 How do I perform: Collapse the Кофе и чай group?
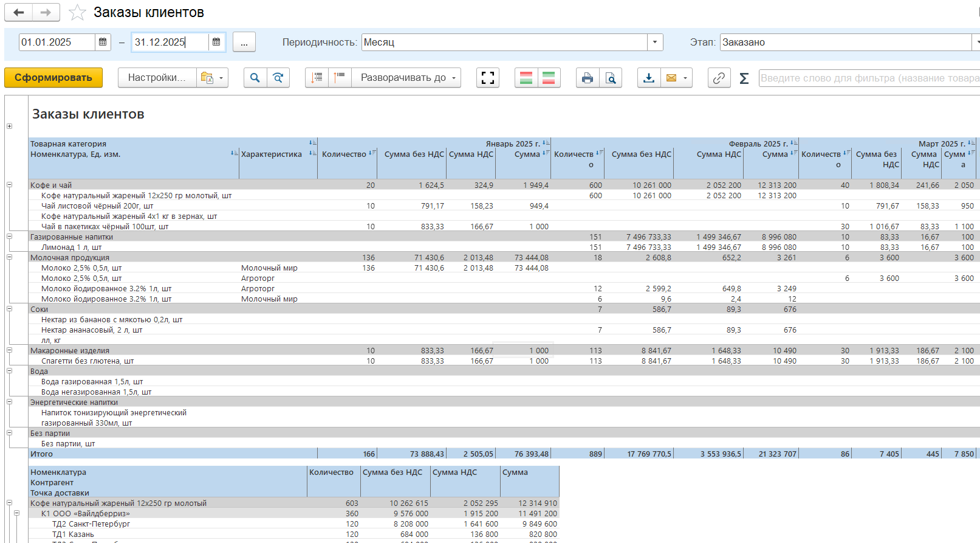pos(9,185)
